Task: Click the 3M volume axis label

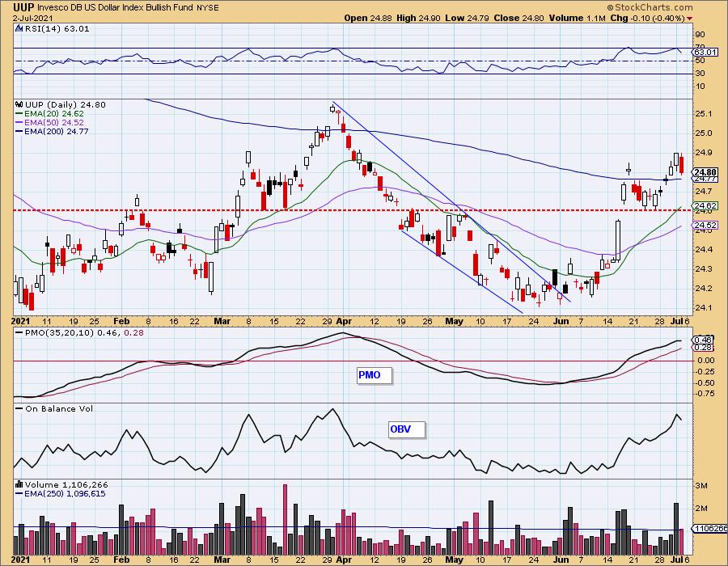Action: point(701,486)
